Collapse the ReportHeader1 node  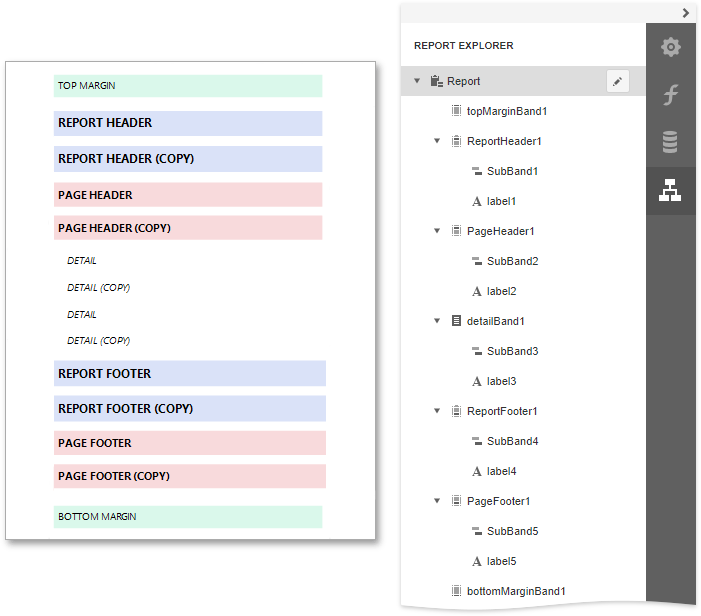437,141
